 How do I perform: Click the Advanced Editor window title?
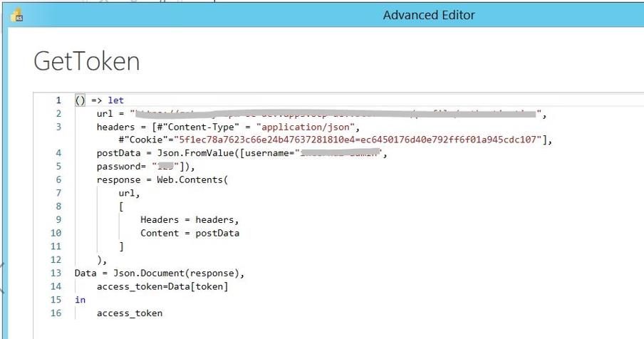pyautogui.click(x=429, y=15)
